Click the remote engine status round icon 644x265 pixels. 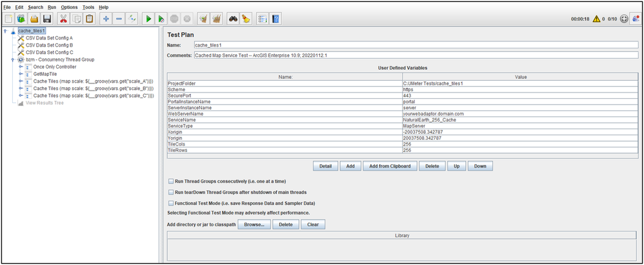coord(624,19)
